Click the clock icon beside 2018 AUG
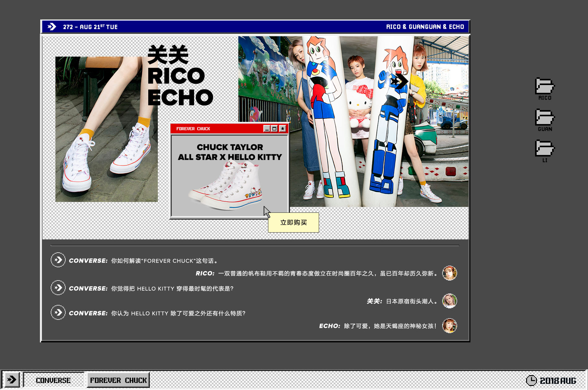 pyautogui.click(x=531, y=380)
